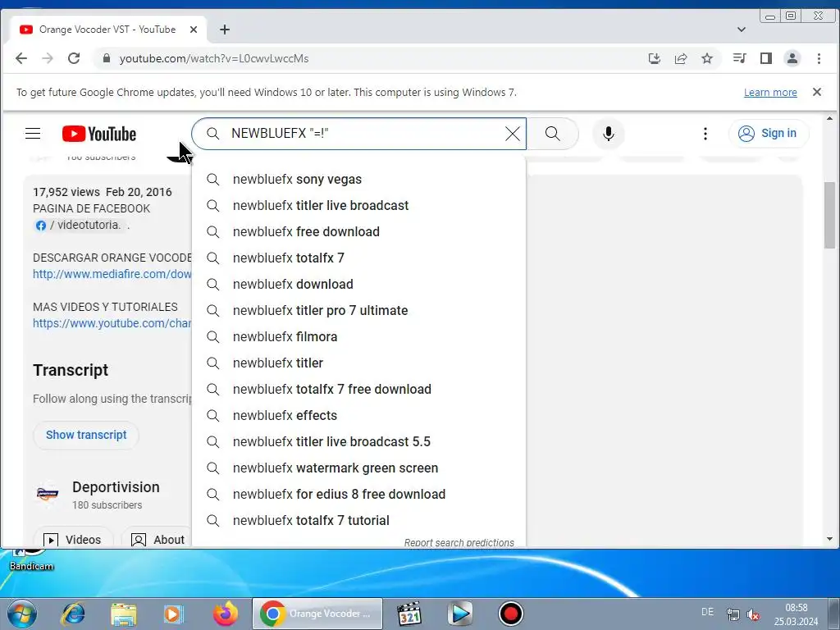
Task: Open YouTube settings three-dot menu
Action: pyautogui.click(x=705, y=134)
